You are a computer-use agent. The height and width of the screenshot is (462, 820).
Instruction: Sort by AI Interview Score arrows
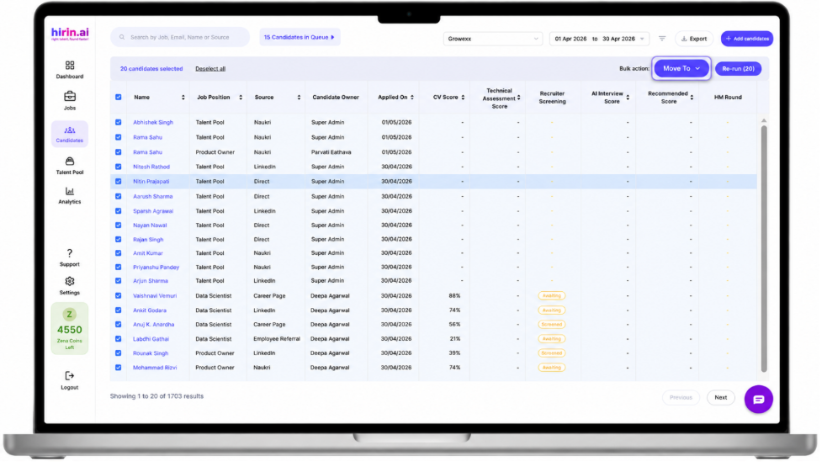628,97
